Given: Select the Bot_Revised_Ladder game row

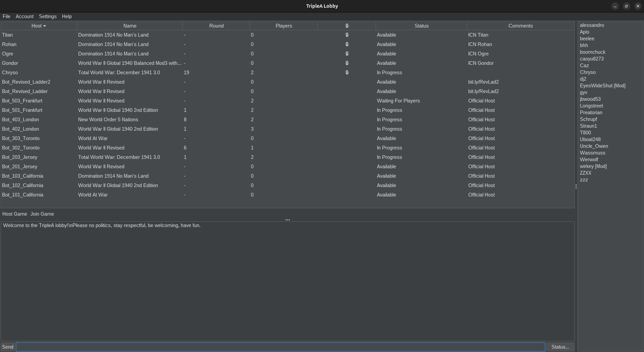Looking at the screenshot, I should click(x=287, y=91).
